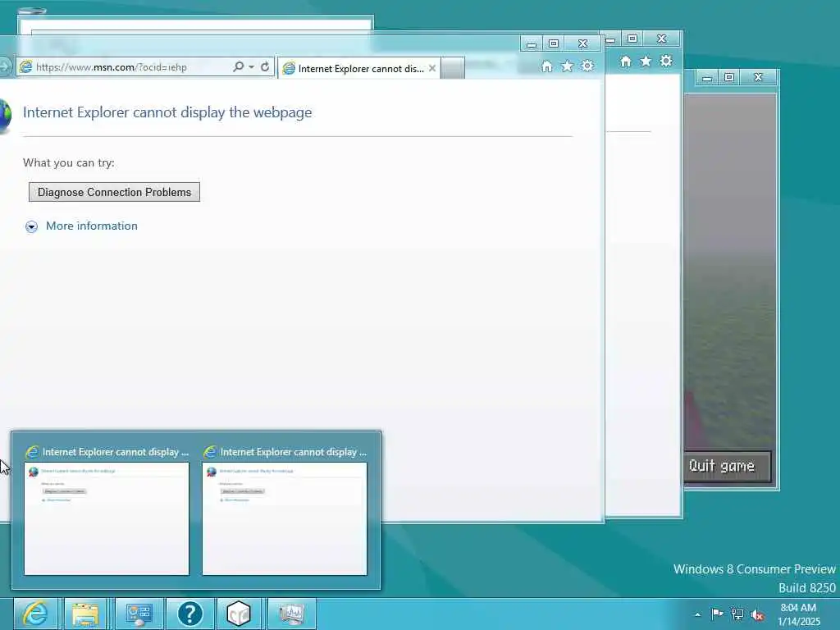Click Favorites star in the second Internet Explorer window
The height and width of the screenshot is (630, 840).
[x=646, y=61]
